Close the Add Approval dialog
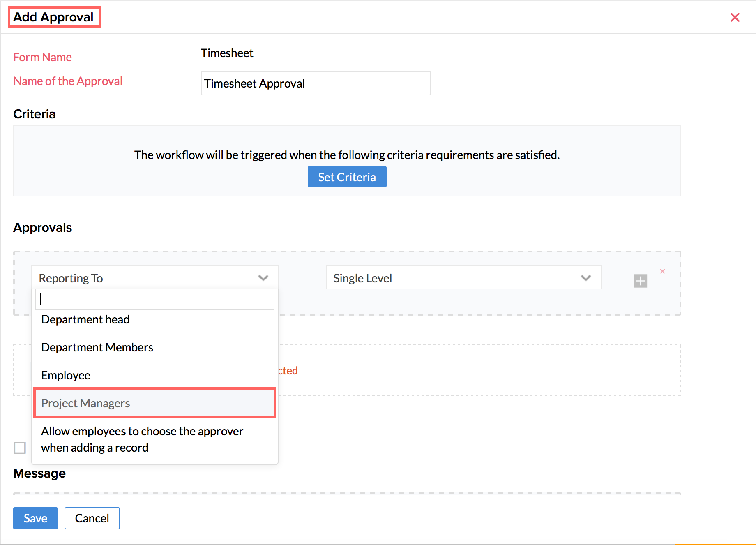Screen dimensions: 756x545 [x=735, y=17]
